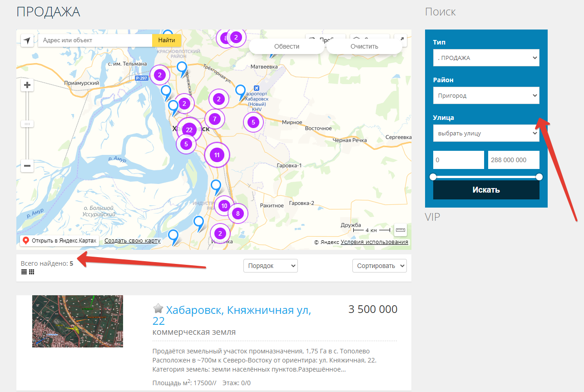The width and height of the screenshot is (584, 392).
Task: Click the Адрес или объект search field
Action: click(x=95, y=40)
